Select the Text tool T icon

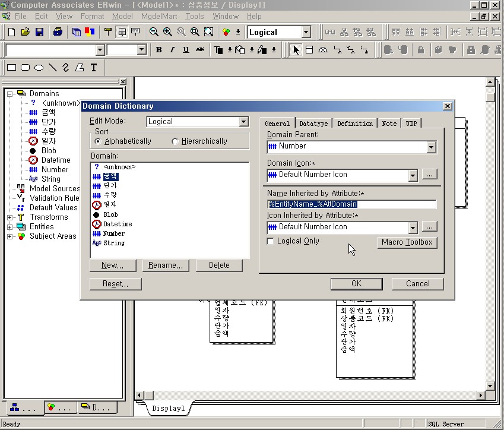94,68
